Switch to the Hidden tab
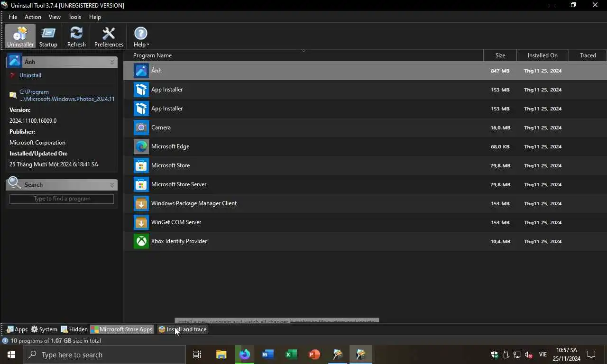 tap(74, 329)
